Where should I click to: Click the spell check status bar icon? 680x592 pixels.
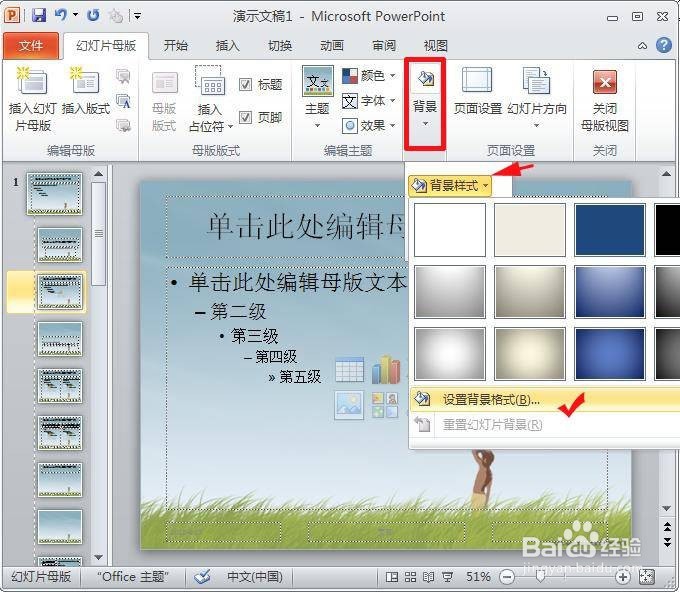202,577
